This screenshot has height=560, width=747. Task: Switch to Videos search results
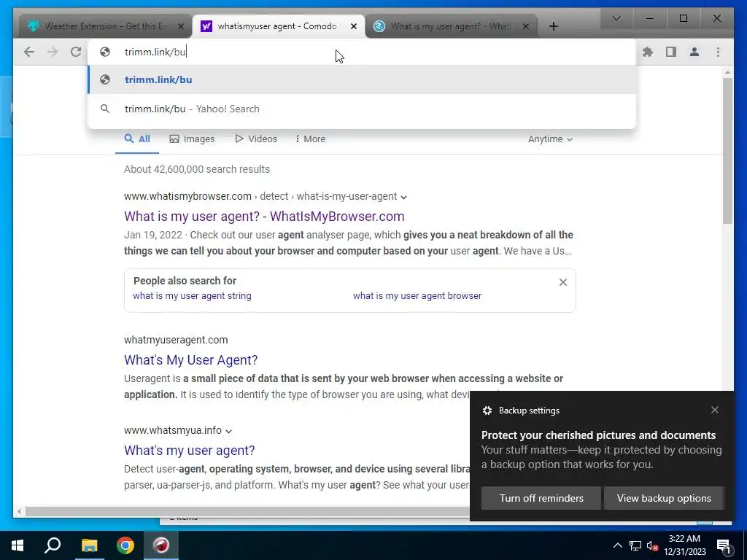(x=256, y=139)
